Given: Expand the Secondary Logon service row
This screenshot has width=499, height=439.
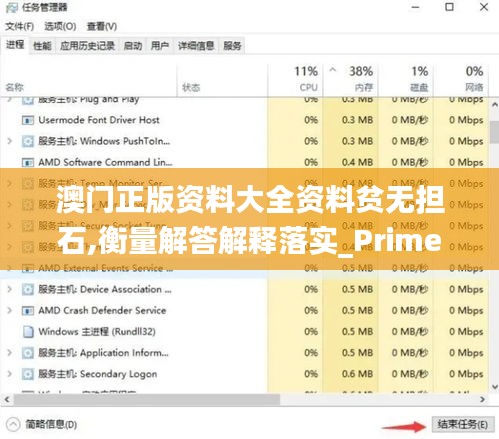Looking at the screenshot, I should 10,374.
